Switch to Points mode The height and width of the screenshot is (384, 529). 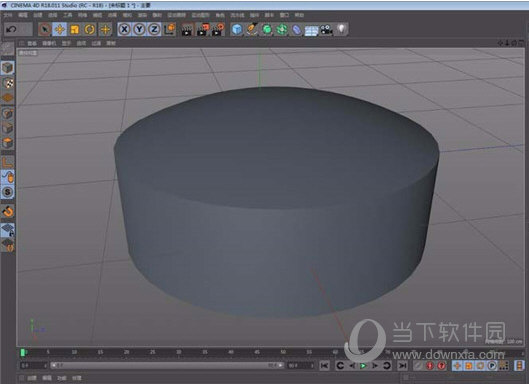[x=7, y=114]
